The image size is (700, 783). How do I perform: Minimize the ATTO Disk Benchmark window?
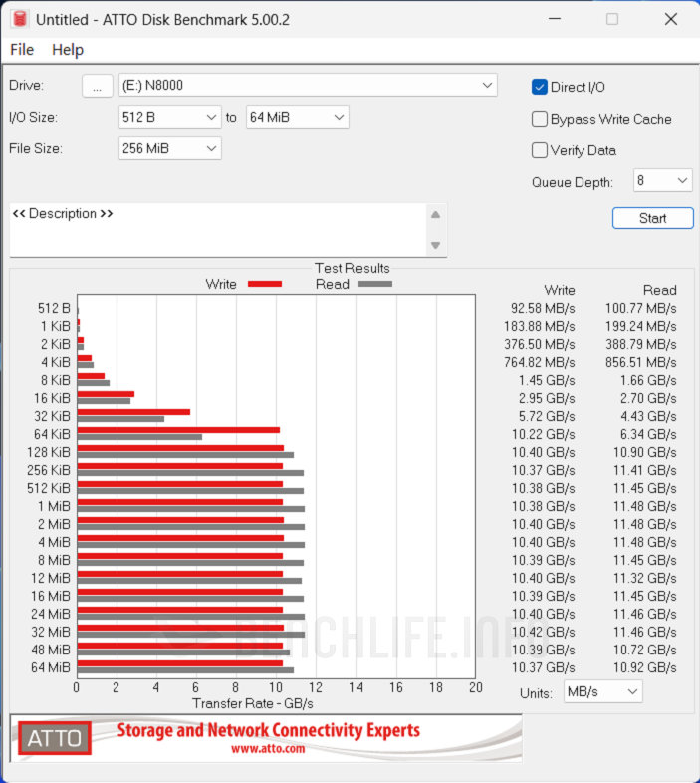[x=555, y=19]
